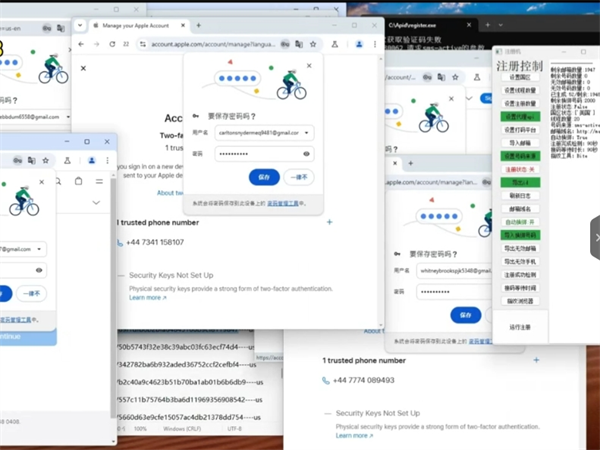Show password using eye icon in carltonsnyder popup

[x=306, y=153]
